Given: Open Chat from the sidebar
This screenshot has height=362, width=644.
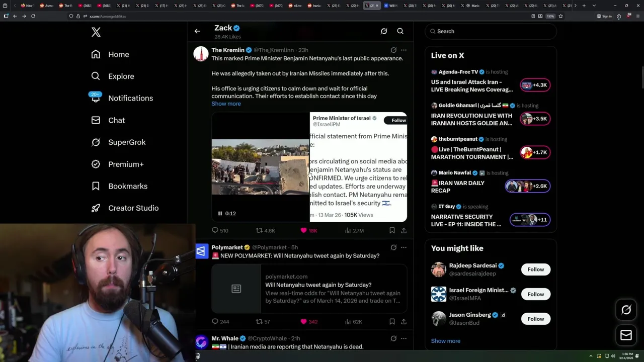Looking at the screenshot, I should (x=108, y=120).
